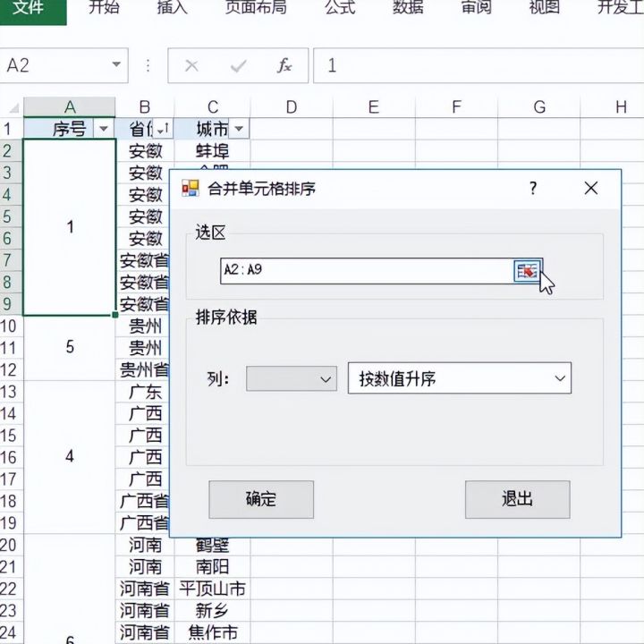Image resolution: width=644 pixels, height=644 pixels.
Task: Switch to the 视图 ribbon tab
Action: coord(544,7)
